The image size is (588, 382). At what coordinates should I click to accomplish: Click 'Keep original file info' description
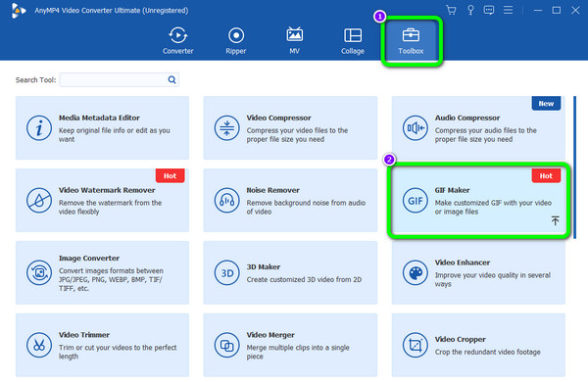tap(114, 134)
